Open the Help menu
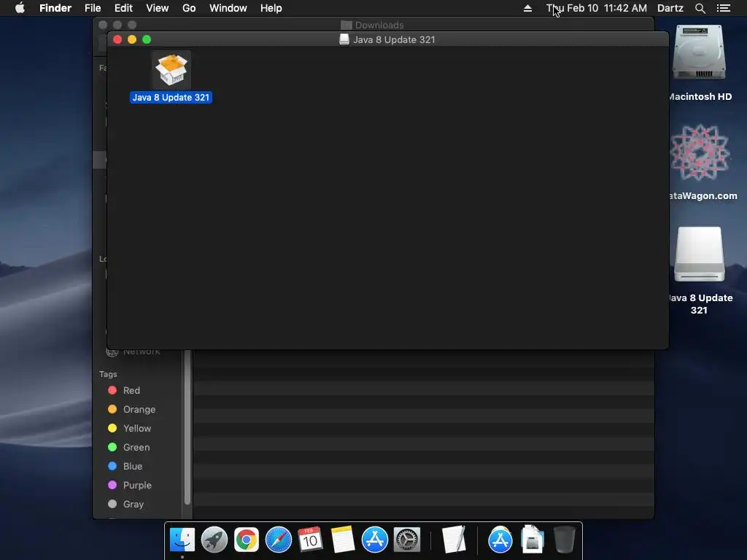The width and height of the screenshot is (747, 560). click(271, 8)
